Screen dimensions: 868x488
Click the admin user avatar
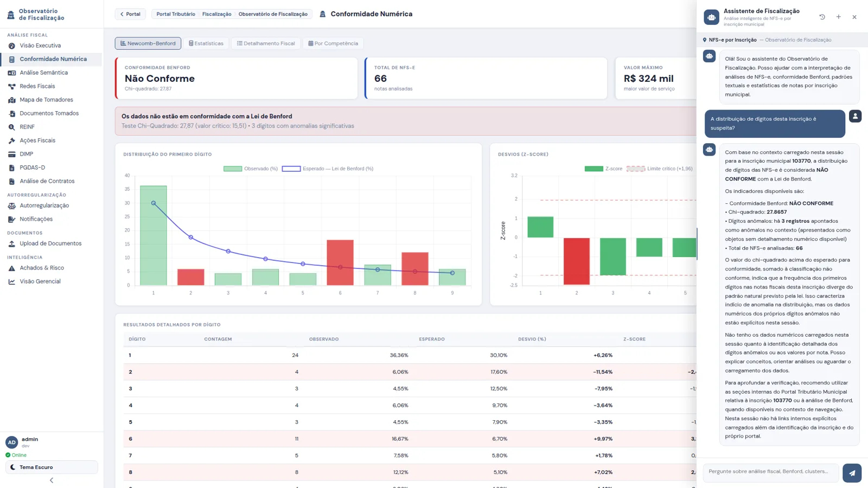point(11,442)
